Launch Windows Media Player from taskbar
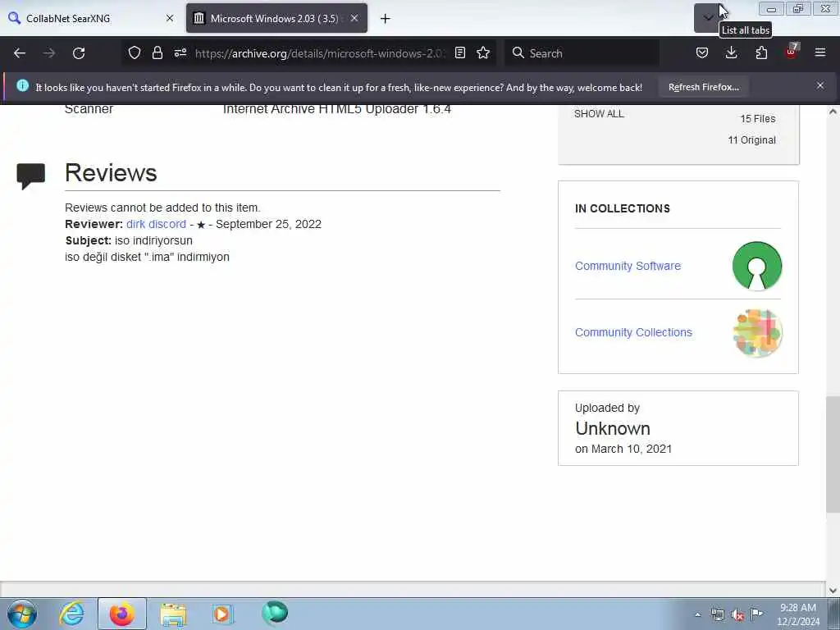 point(222,614)
